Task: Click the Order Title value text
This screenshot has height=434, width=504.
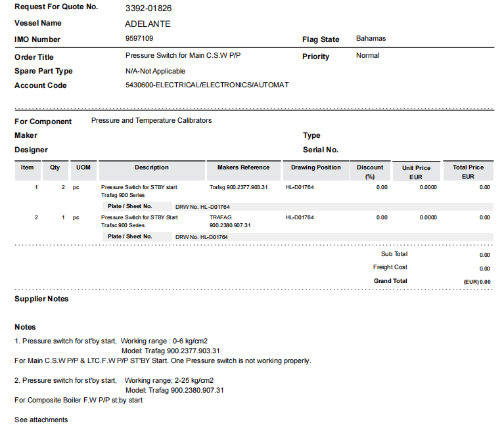Action: (183, 56)
